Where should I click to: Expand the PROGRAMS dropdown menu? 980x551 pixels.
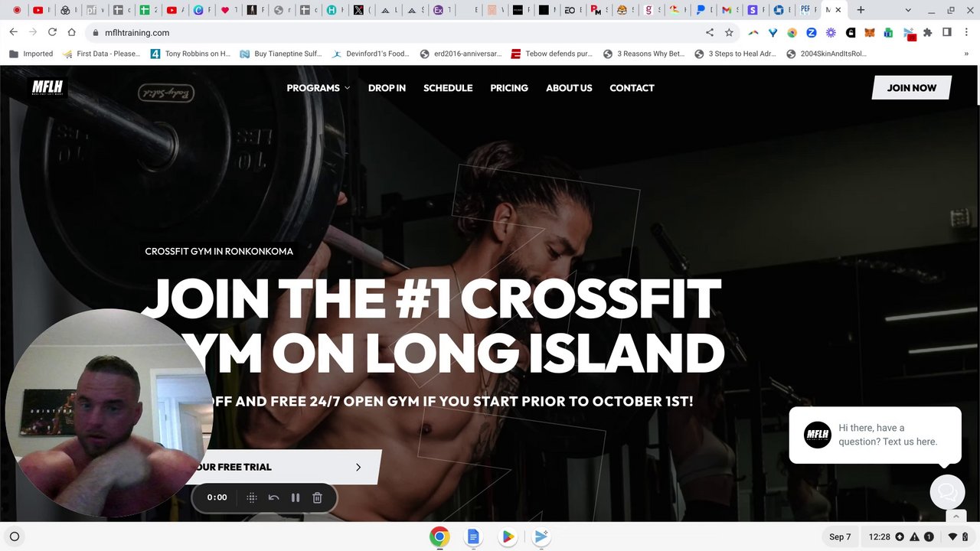pos(318,88)
